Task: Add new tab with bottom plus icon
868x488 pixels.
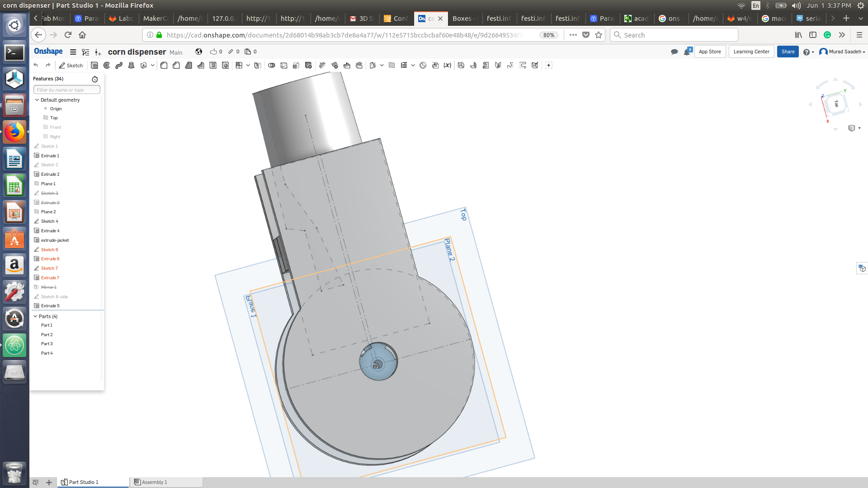Action: (49, 483)
